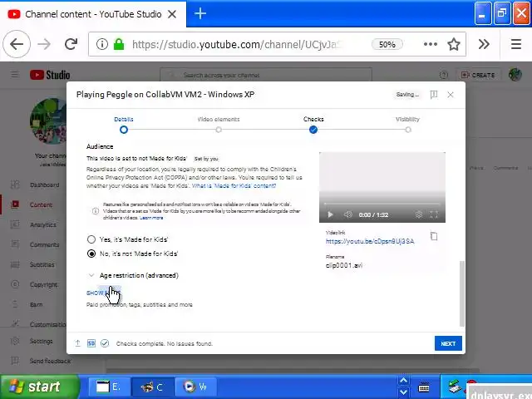
Task: Click the dialog vertical scrollbar
Action: [462, 293]
